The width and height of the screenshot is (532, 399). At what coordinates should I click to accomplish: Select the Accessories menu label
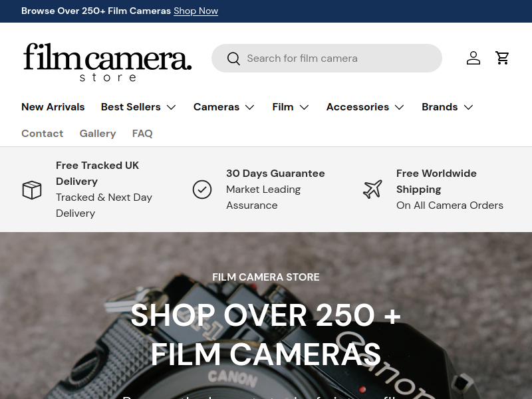358,107
